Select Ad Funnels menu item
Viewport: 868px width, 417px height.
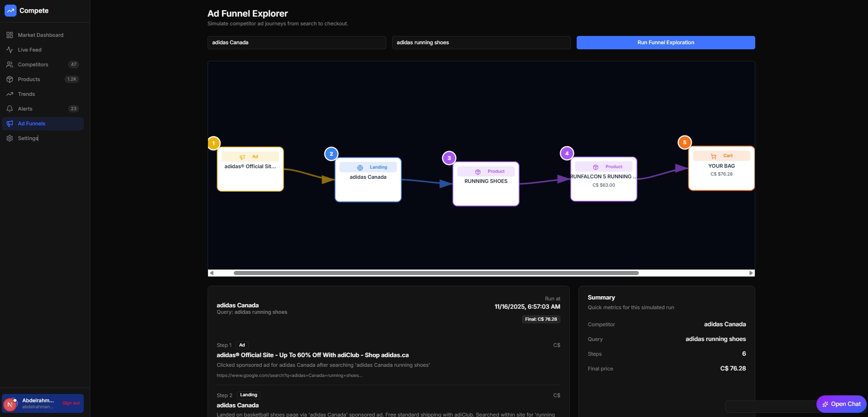pos(43,123)
